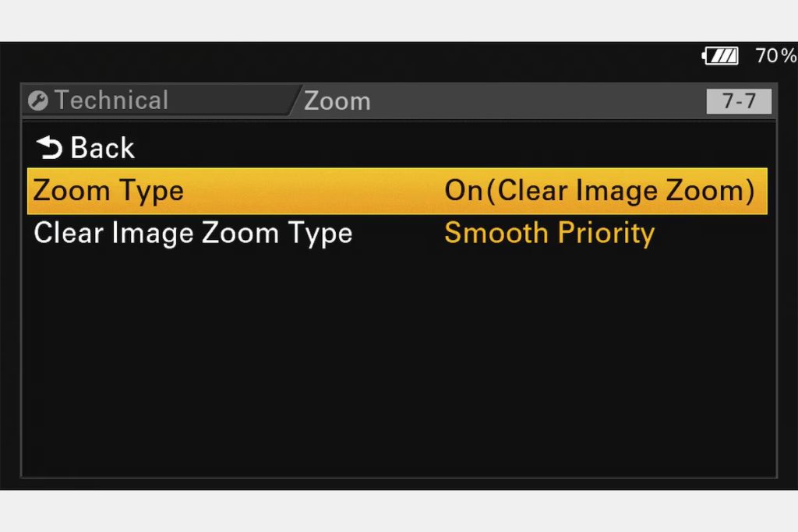This screenshot has width=798, height=532.
Task: Expand Clear Image Zoom Type options list
Action: (549, 234)
